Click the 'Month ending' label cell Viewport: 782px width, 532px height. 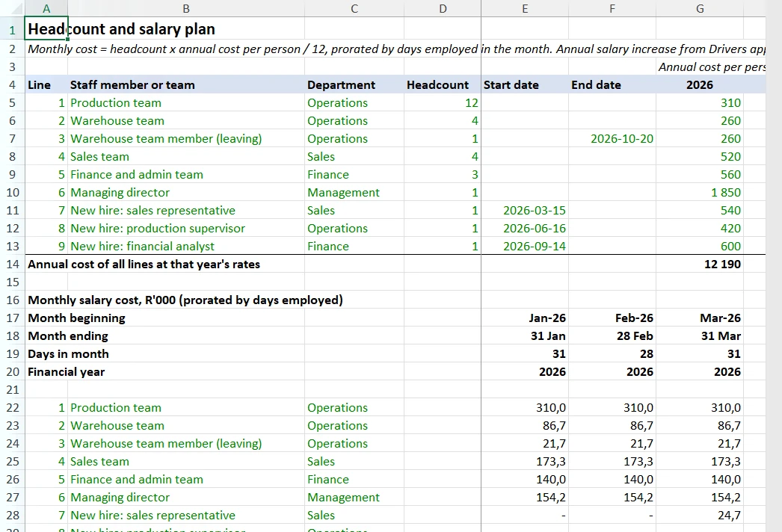68,336
